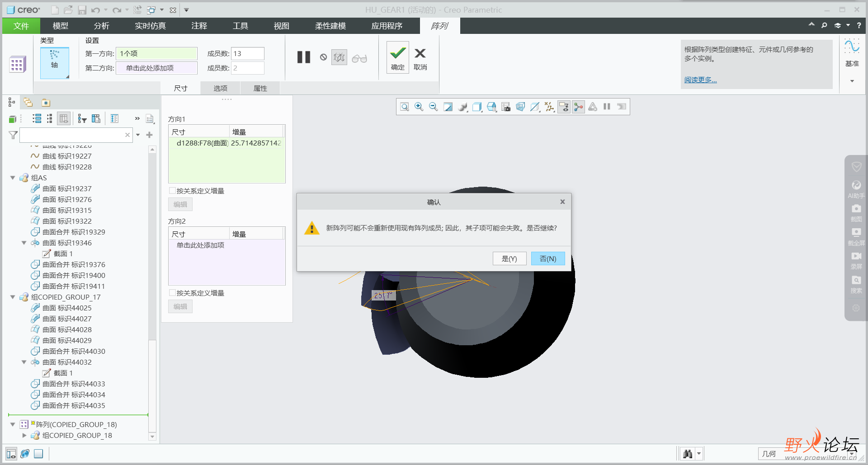Enable second 按关系定义增量 checkbox under 方向2
The image size is (868, 465).
[172, 293]
